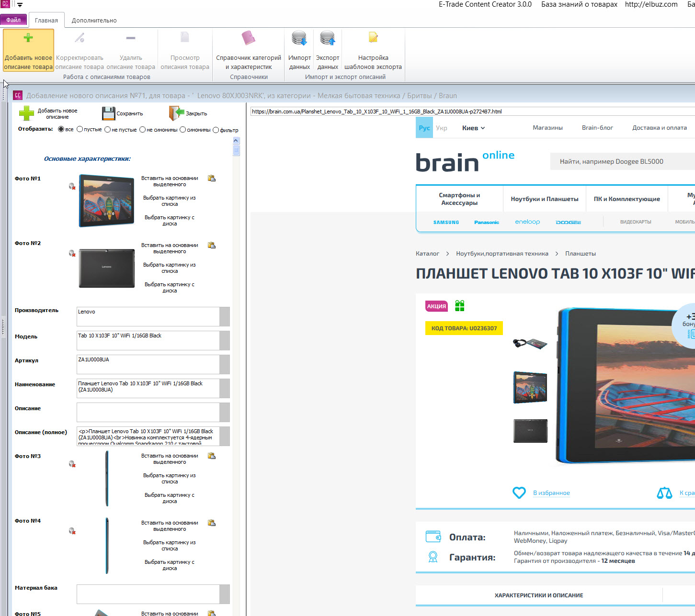Viewport: 695px width, 616px height.
Task: Click the browser URL address field
Action: pos(472,112)
